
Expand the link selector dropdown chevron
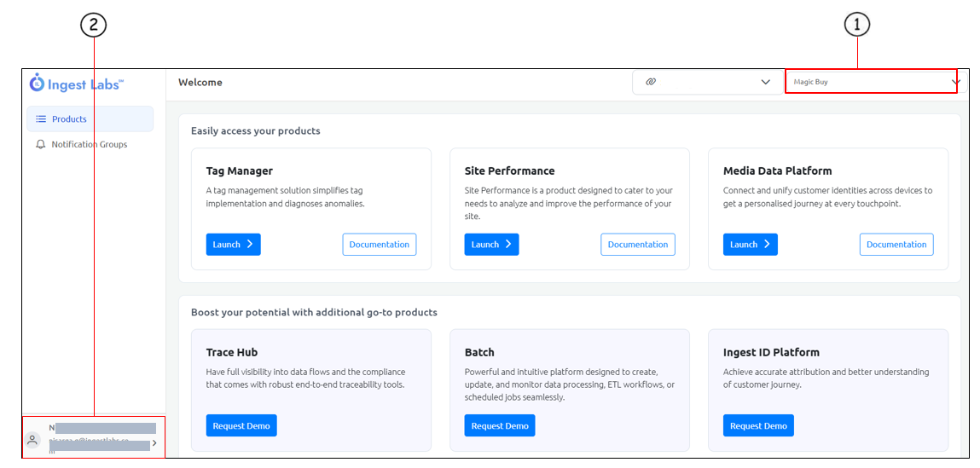tap(765, 82)
